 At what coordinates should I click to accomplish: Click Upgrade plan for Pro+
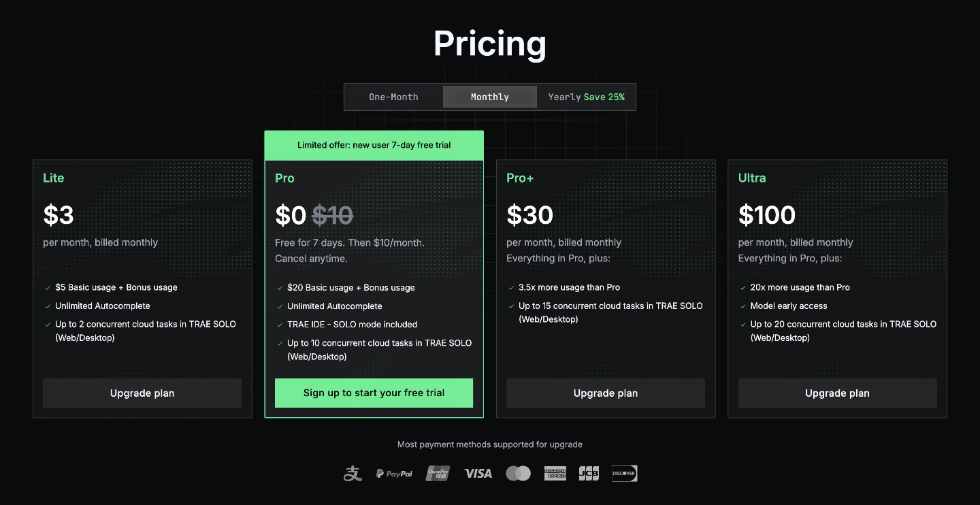pyautogui.click(x=606, y=393)
